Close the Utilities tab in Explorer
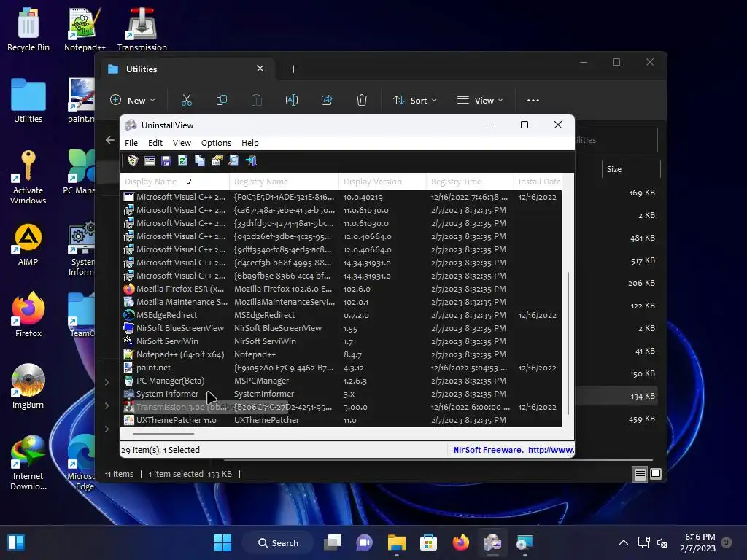Image resolution: width=747 pixels, height=560 pixels. (260, 69)
